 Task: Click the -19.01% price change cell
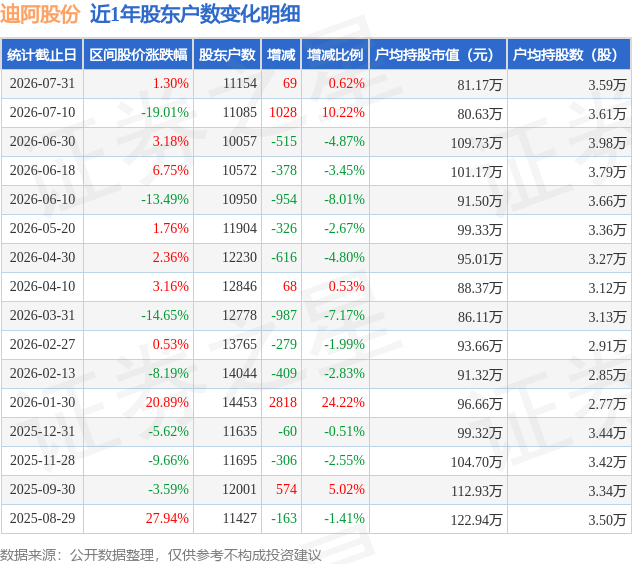pyautogui.click(x=165, y=112)
